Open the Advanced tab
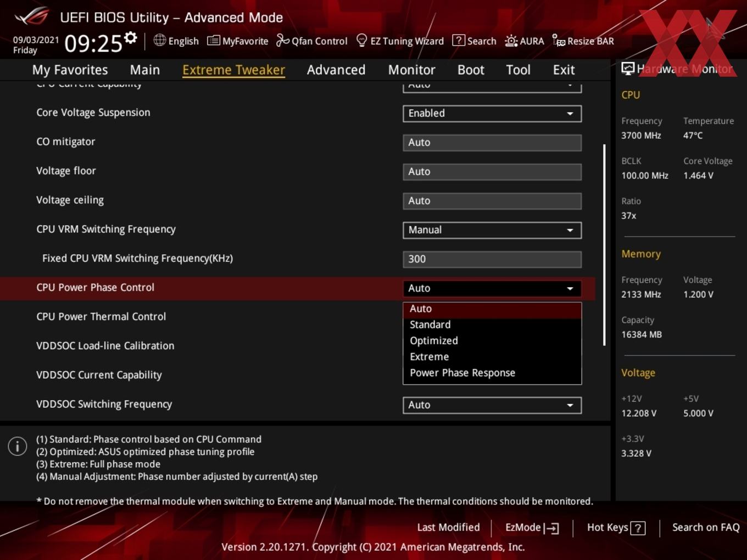The image size is (747, 560). [336, 70]
